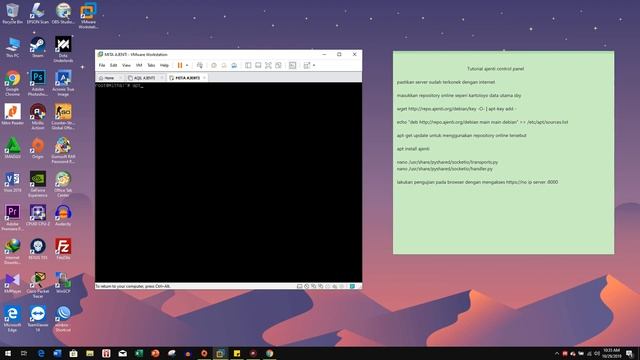Select the Cisco Packet Tracer desktop icon
This screenshot has width=640, height=360.
pos(38,285)
